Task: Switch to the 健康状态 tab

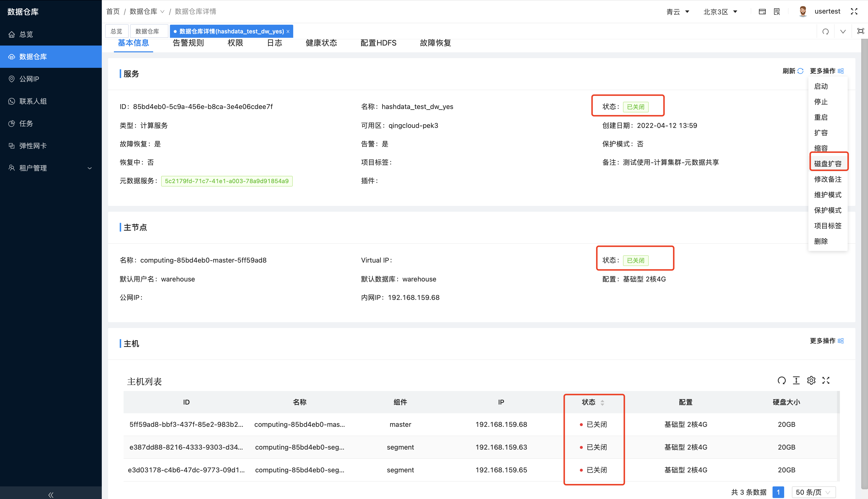Action: click(321, 43)
